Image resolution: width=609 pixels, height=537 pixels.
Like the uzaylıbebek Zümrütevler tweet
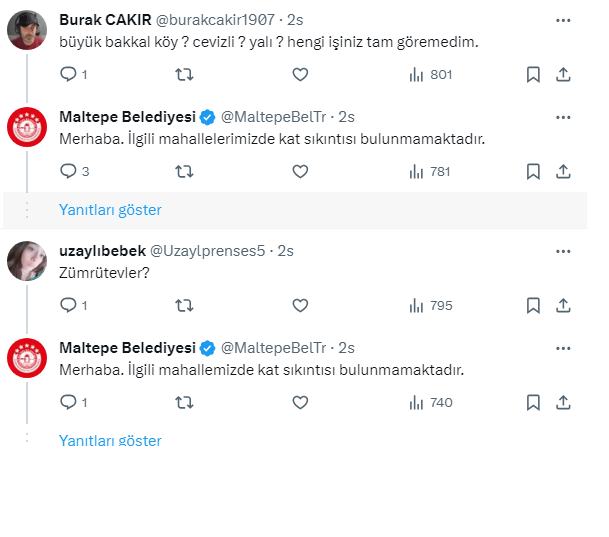click(x=300, y=305)
